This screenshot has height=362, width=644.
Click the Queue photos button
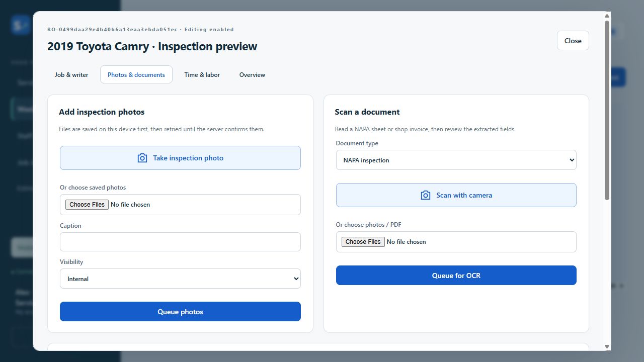coord(180,312)
